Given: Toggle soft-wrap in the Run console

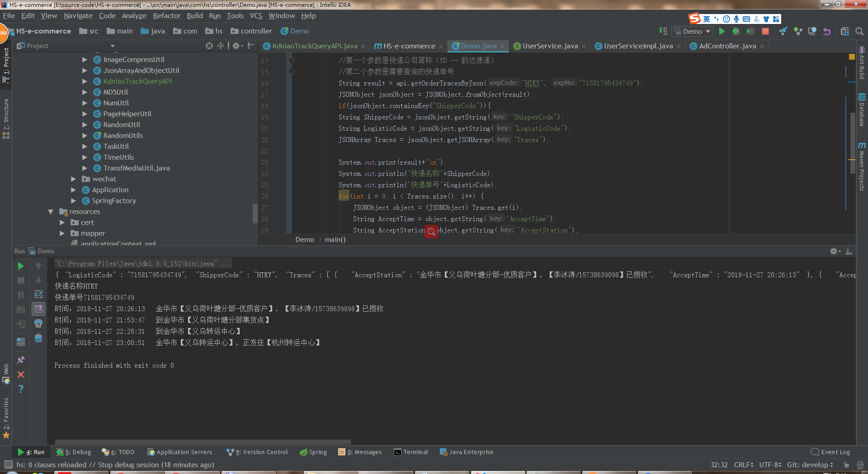Looking at the screenshot, I should coord(38,294).
